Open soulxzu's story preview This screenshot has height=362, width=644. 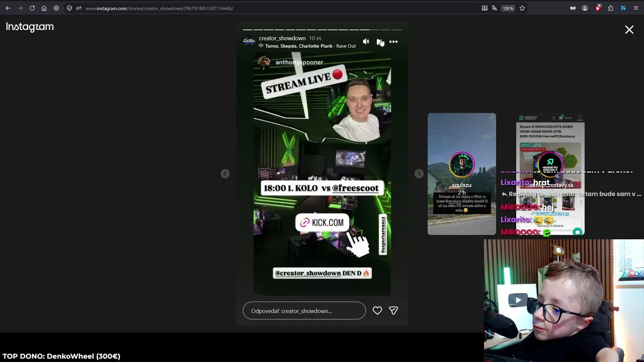[x=462, y=174]
